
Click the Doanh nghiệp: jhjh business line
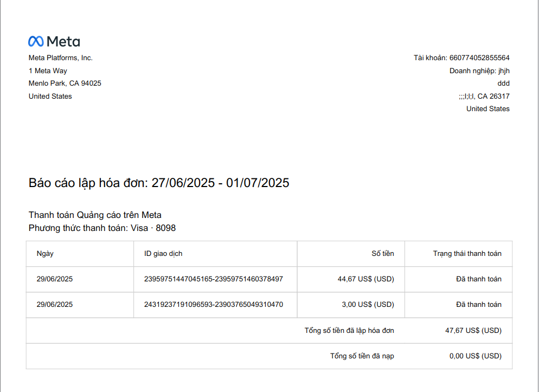tap(479, 71)
